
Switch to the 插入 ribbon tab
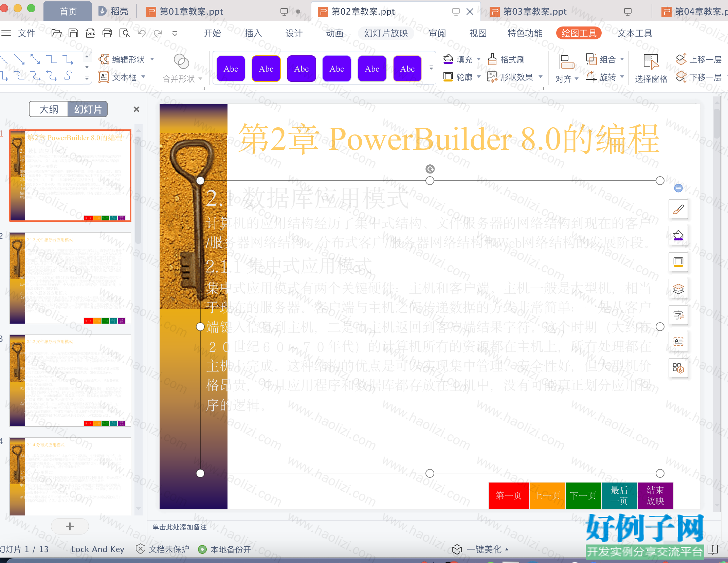coord(253,33)
